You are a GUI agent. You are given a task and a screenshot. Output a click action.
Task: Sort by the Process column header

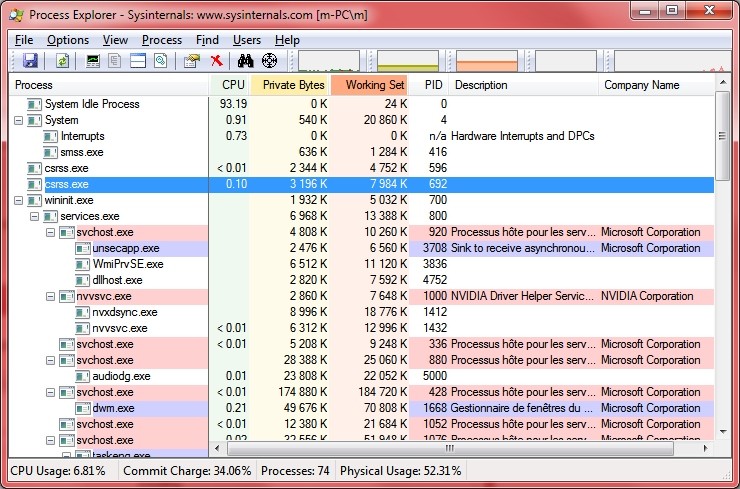coord(109,85)
